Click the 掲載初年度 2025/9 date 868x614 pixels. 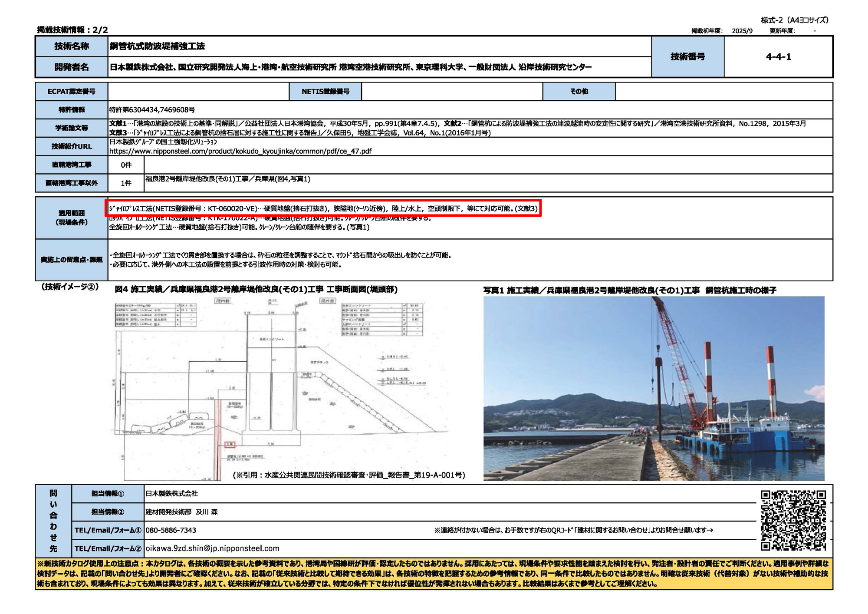pos(742,31)
